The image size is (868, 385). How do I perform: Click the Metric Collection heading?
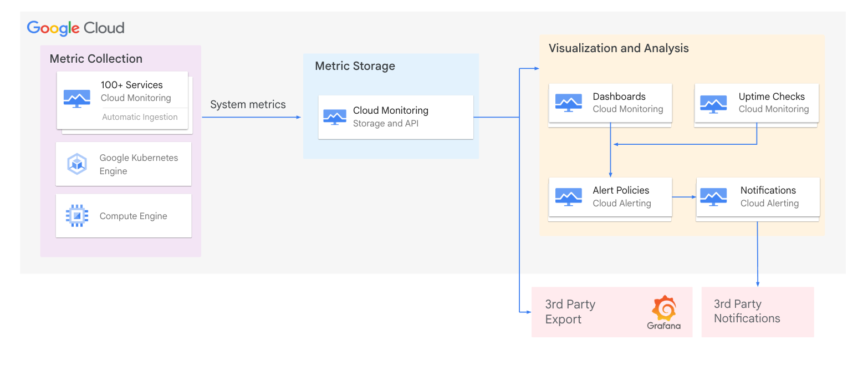96,59
